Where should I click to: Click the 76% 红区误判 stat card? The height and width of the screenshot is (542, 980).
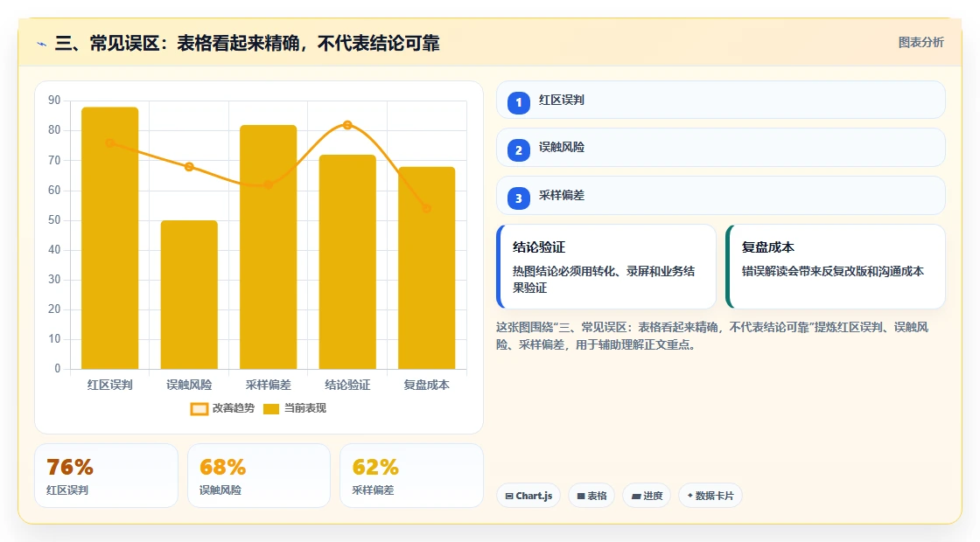pos(106,476)
